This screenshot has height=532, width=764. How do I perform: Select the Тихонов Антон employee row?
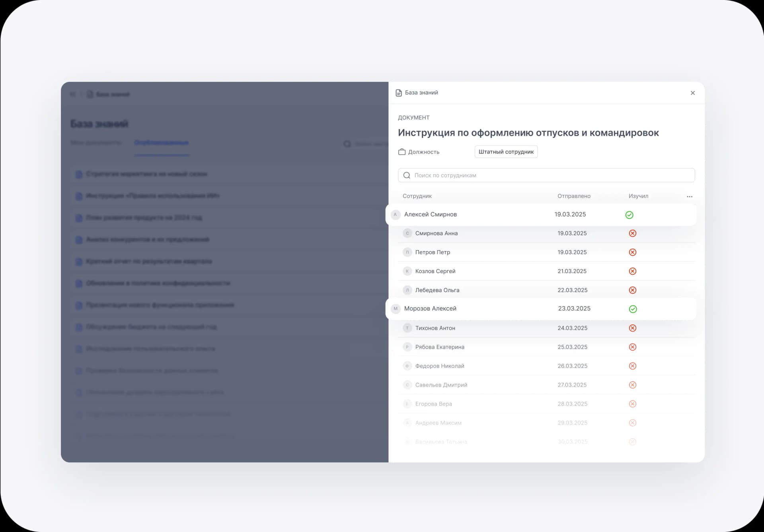pos(435,328)
